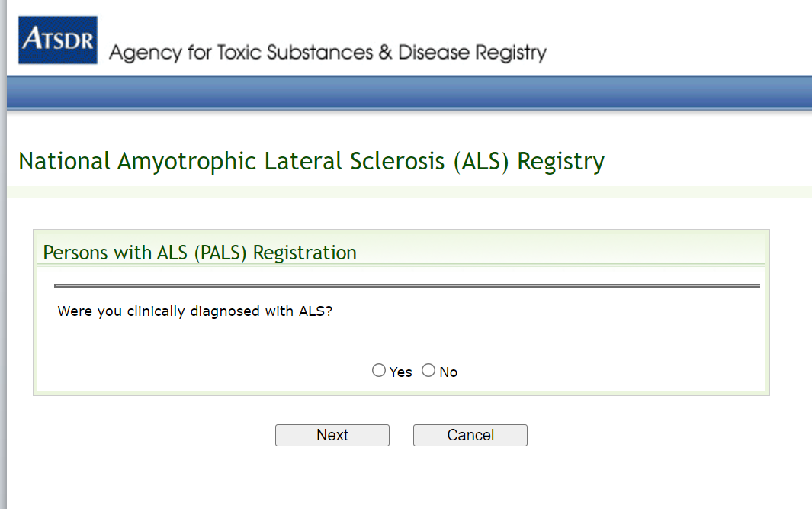
Task: Click the Agency for Toxic Substances header text
Action: [x=328, y=53]
